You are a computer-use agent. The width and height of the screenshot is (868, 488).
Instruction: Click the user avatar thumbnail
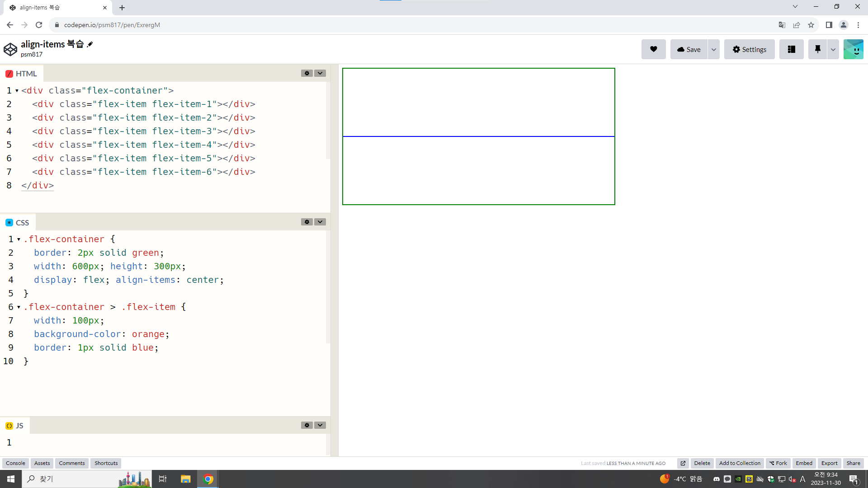click(x=853, y=49)
